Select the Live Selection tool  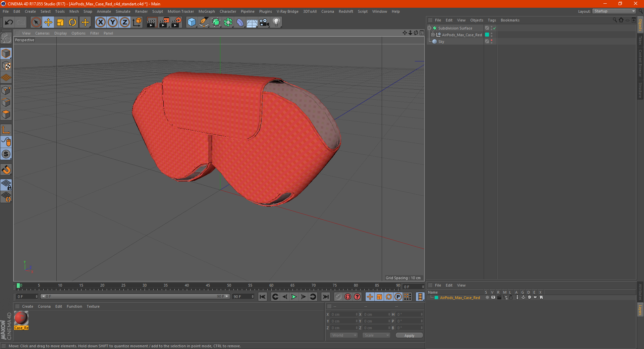coord(36,22)
